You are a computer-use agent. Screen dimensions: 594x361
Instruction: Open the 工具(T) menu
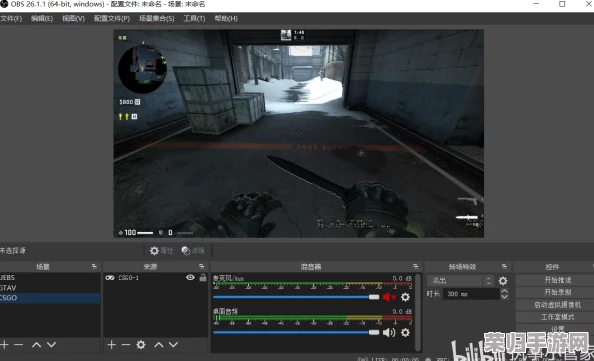tap(194, 18)
